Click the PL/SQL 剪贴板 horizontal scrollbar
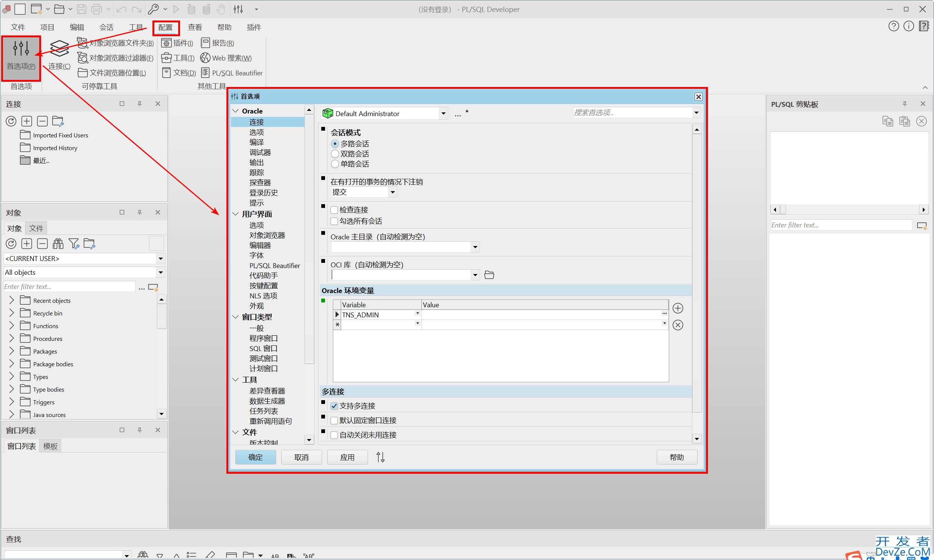934x560 pixels. pos(849,209)
